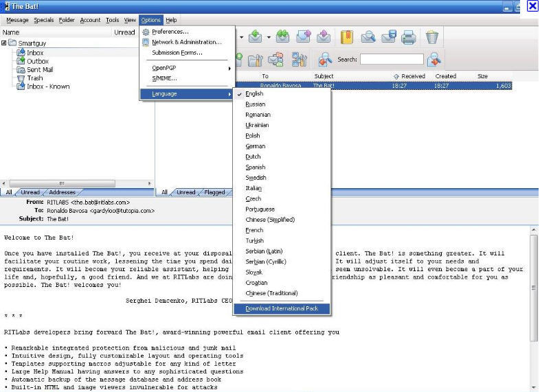Click the Address Book icon in toolbar
The image size is (540, 392).
[346, 37]
